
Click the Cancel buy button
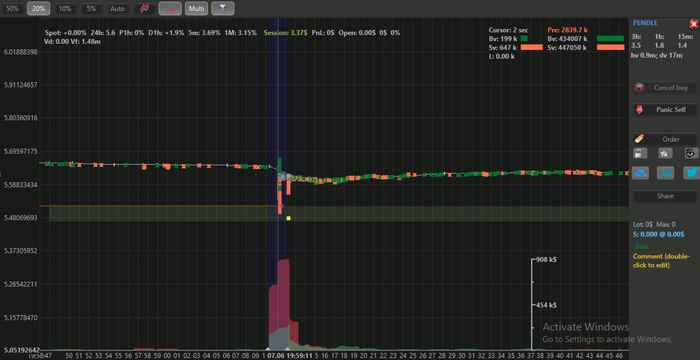665,88
